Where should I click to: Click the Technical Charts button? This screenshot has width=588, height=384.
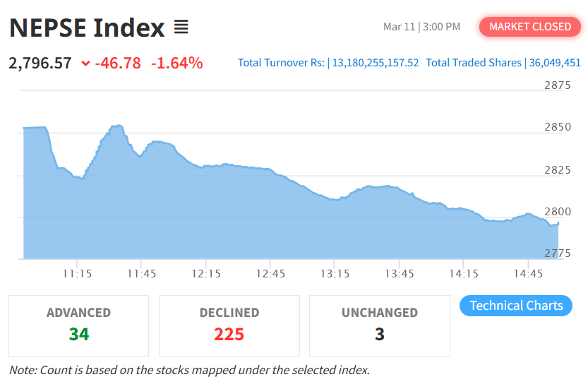pos(516,306)
